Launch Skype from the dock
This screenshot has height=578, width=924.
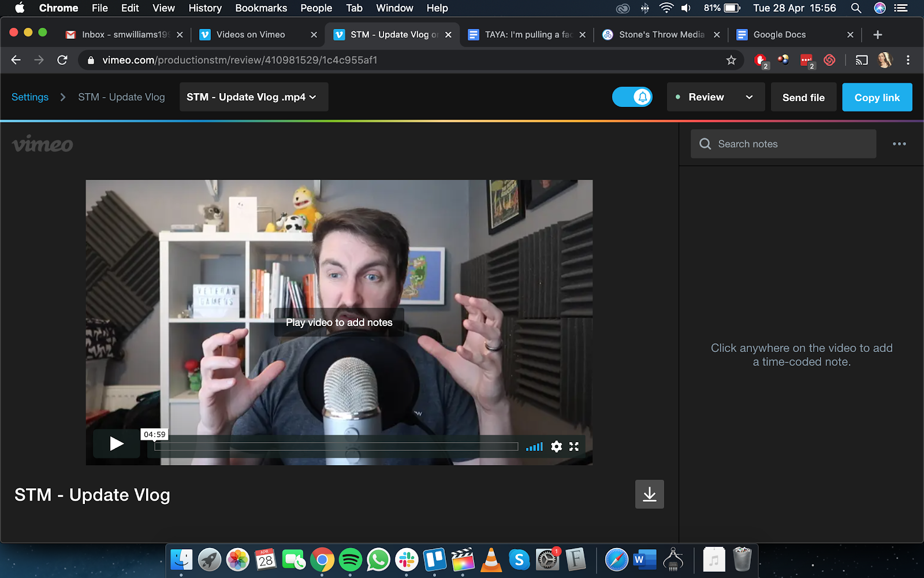(x=519, y=560)
